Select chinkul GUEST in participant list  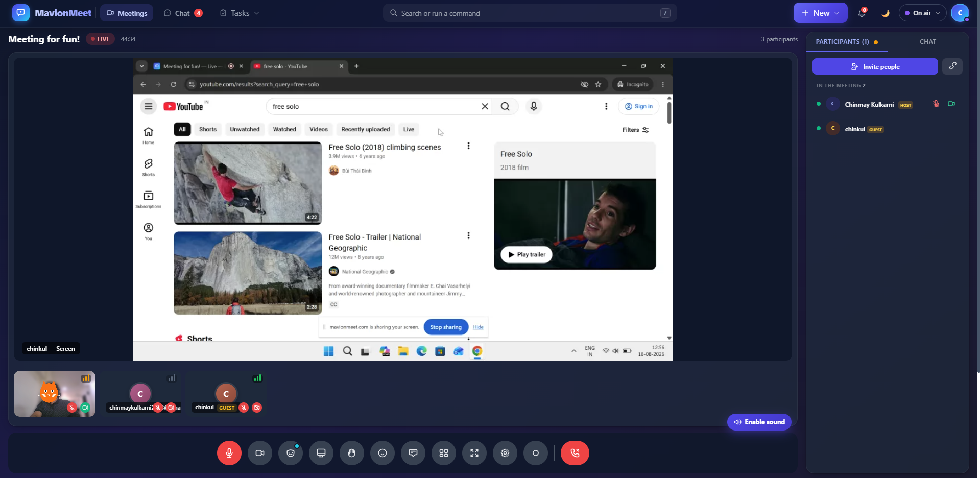[888, 129]
